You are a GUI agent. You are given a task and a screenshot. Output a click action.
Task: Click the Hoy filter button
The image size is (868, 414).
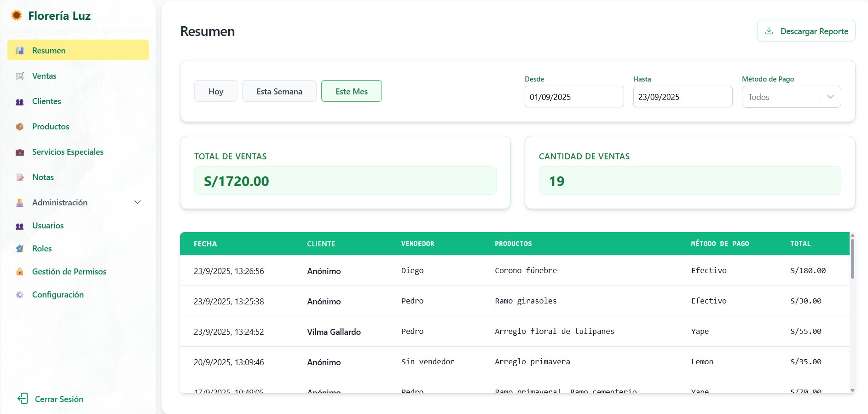click(x=216, y=91)
